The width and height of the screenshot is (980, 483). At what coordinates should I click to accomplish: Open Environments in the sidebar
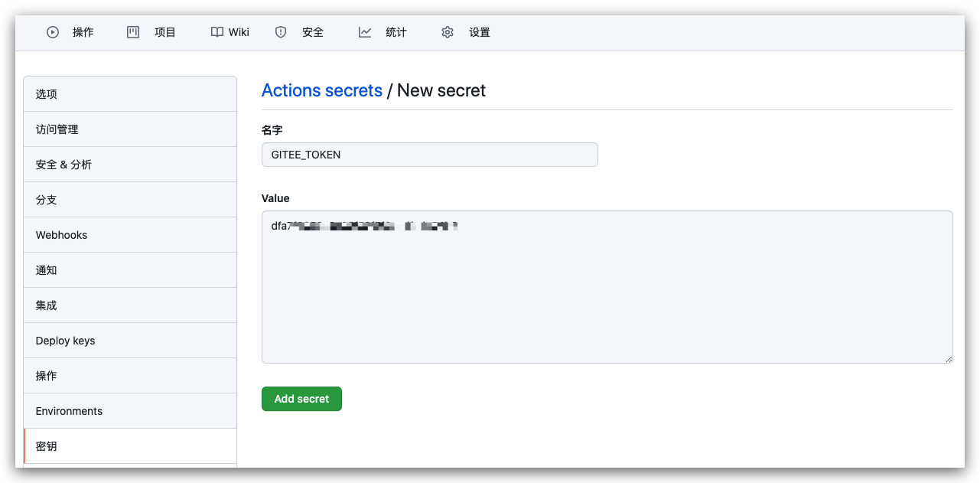pos(130,411)
